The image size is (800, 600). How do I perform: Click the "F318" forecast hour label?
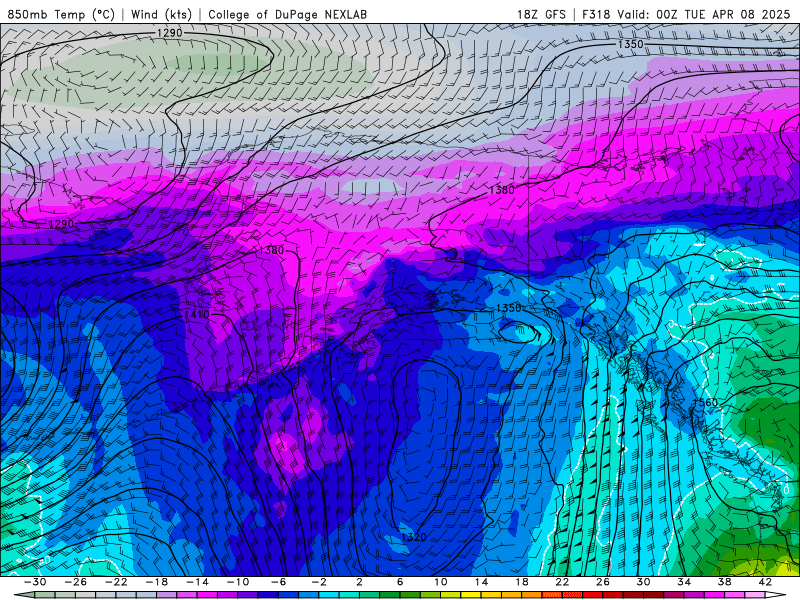click(596, 14)
